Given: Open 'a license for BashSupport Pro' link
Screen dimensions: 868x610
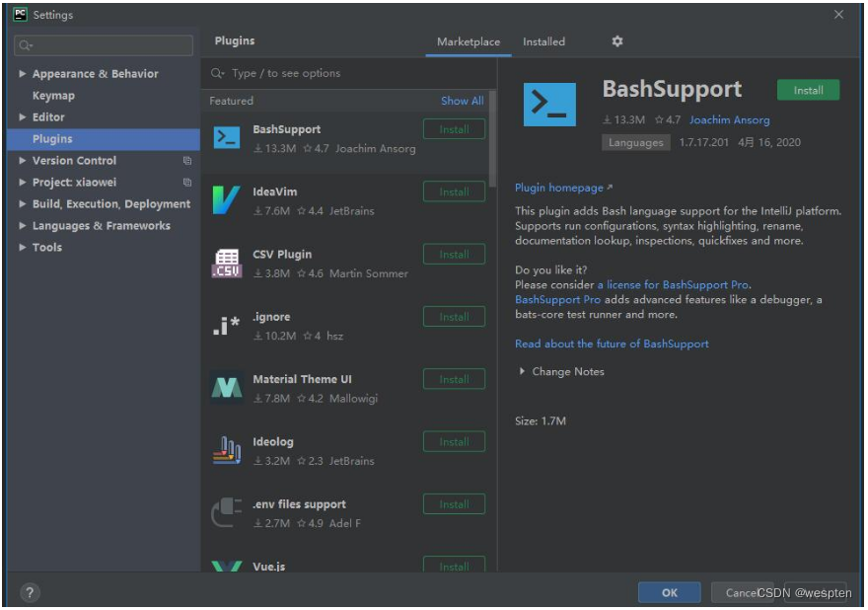Looking at the screenshot, I should (x=673, y=285).
